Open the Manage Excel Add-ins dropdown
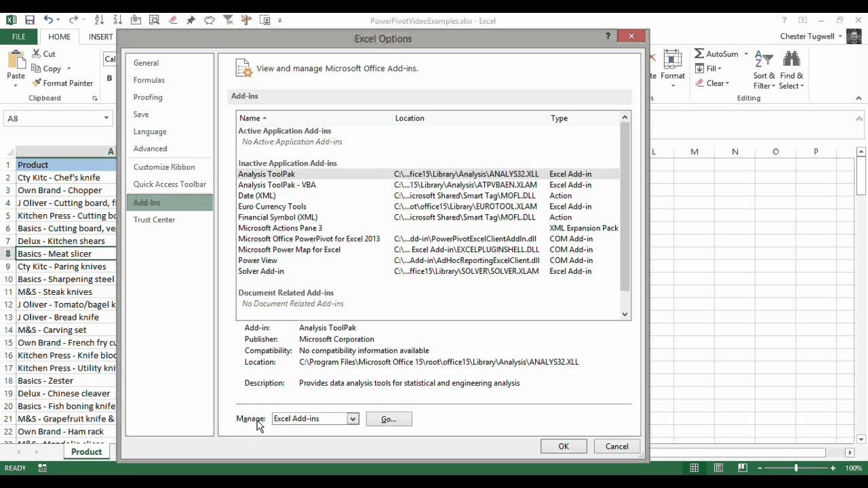This screenshot has width=868, height=488. [x=353, y=419]
